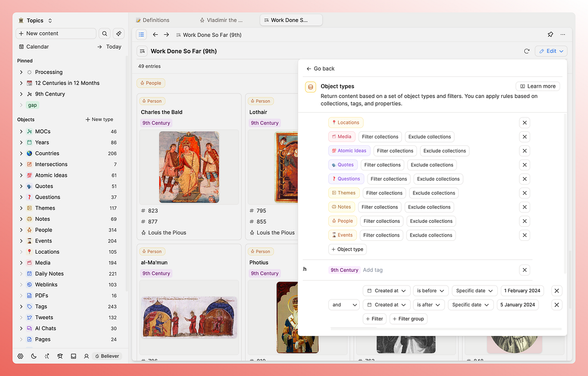
Task: Navigate back with the left arrow icon
Action: [155, 35]
